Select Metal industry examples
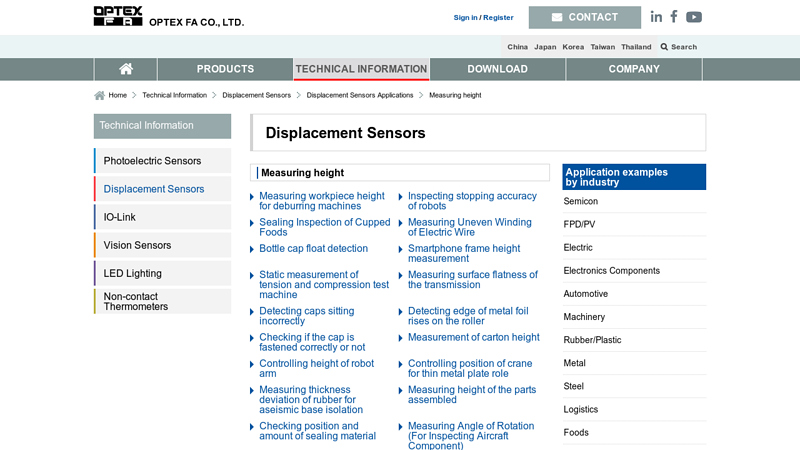Image resolution: width=800 pixels, height=450 pixels. tap(574, 363)
